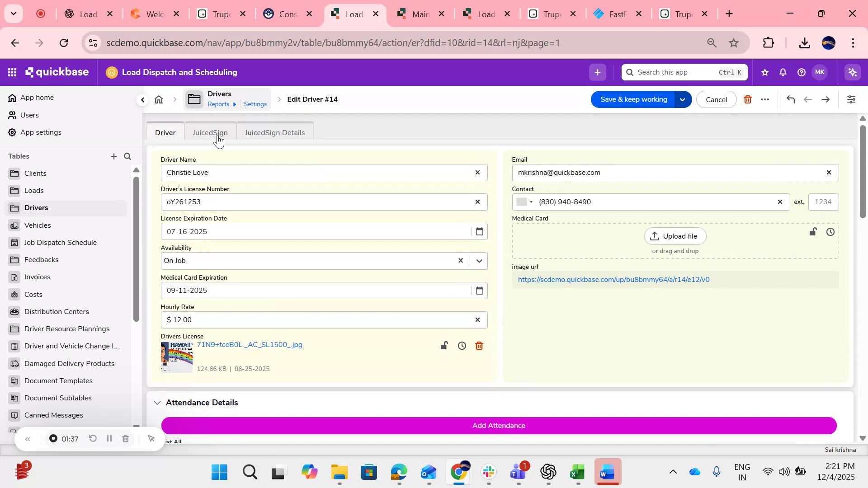Open the help question mark icon
This screenshot has height=488, width=868.
point(801,72)
